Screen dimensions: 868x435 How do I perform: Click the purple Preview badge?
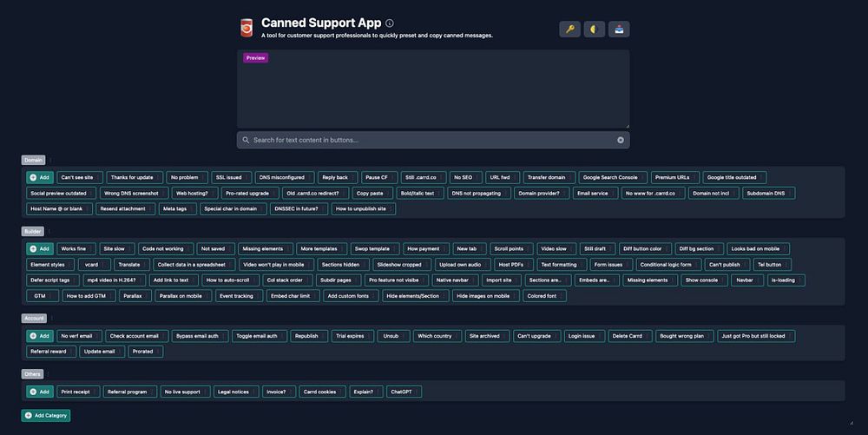[x=256, y=57]
